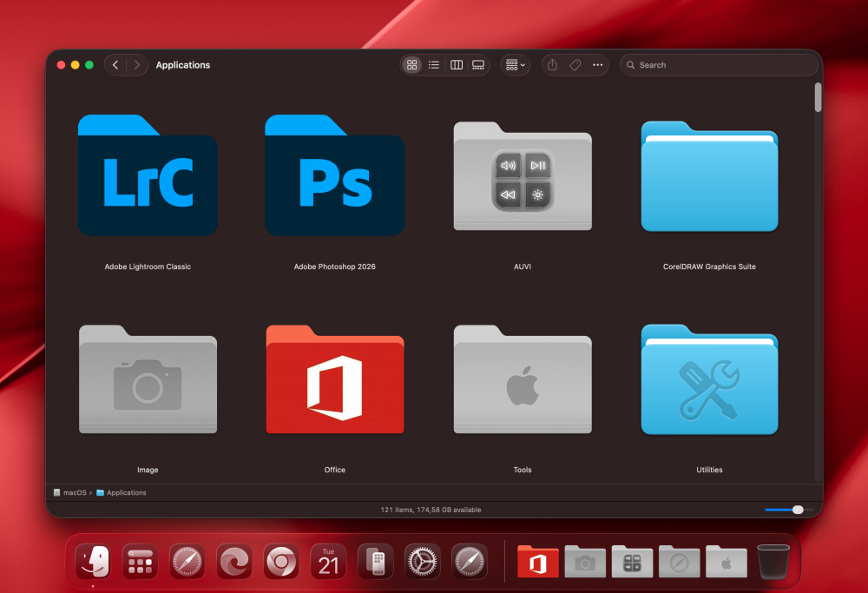Open the compass folder stack in Dock
868x593 pixels.
pyautogui.click(x=680, y=562)
